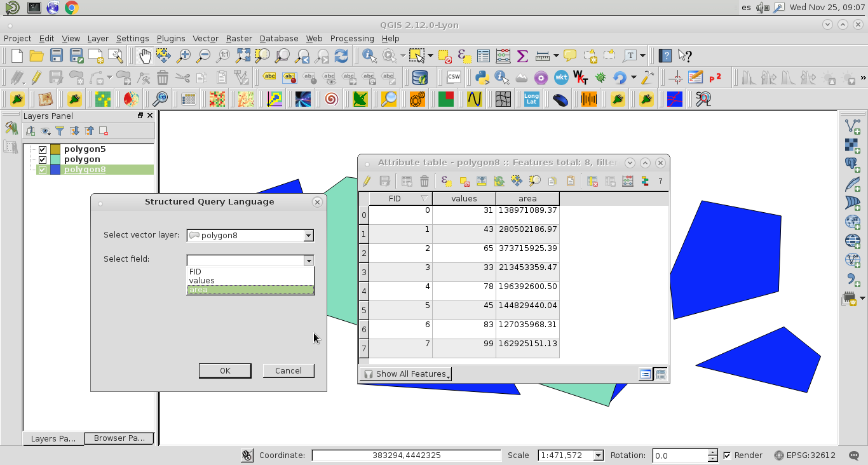Click Google Chrome icon in top panel

coord(72,8)
